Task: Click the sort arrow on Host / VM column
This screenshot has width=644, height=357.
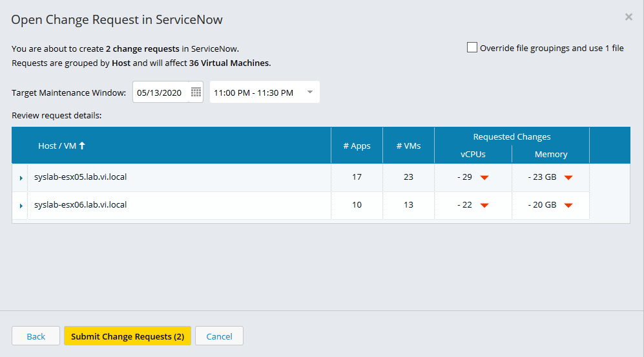Action: 82,146
